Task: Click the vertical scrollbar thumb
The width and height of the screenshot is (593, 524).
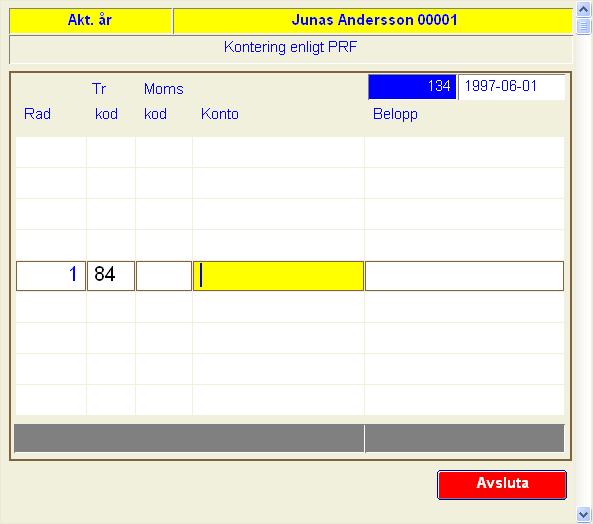Action: 584,26
